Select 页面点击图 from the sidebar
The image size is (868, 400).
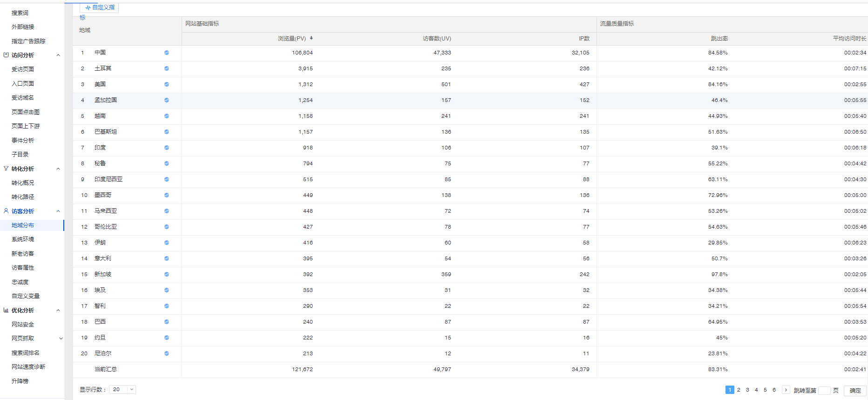26,112
